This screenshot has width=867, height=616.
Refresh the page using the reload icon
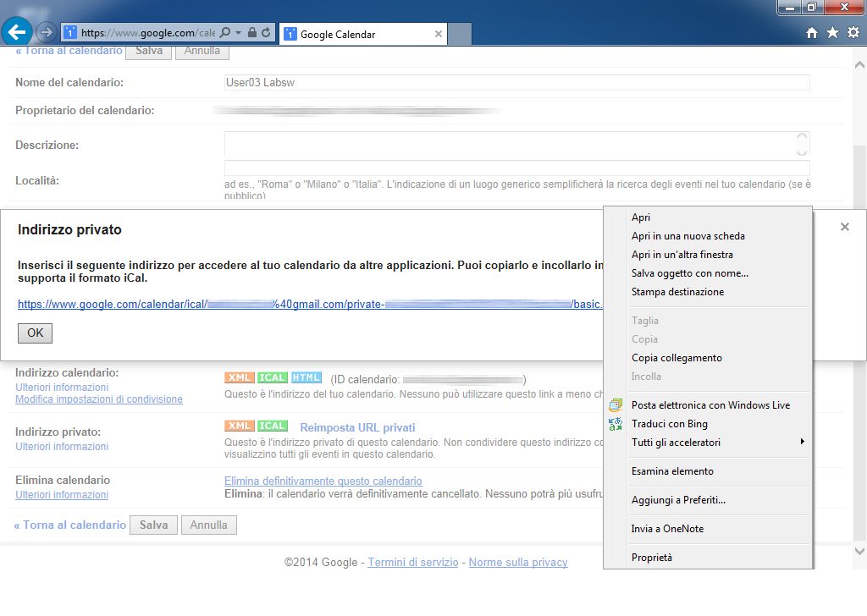click(x=267, y=33)
